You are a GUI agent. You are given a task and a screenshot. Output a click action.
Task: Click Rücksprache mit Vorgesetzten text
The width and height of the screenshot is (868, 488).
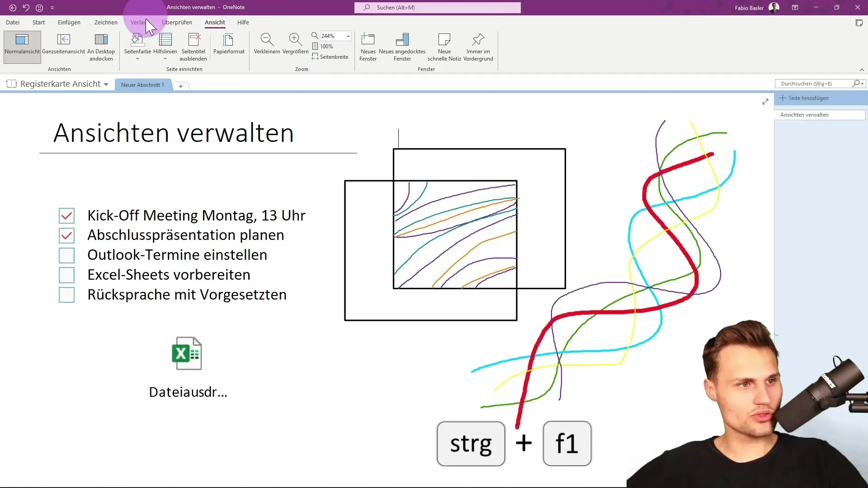tap(187, 295)
